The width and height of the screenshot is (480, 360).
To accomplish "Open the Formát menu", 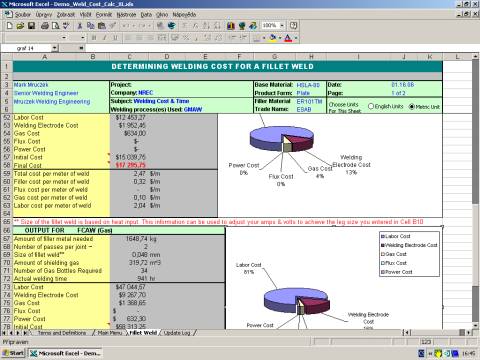I will 104,15.
